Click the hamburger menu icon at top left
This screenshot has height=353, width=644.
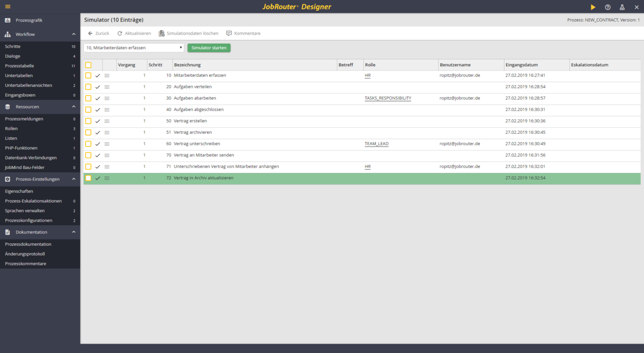pyautogui.click(x=8, y=7)
